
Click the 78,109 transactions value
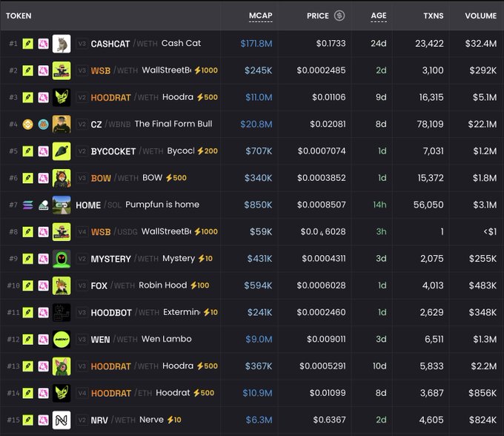(x=430, y=124)
